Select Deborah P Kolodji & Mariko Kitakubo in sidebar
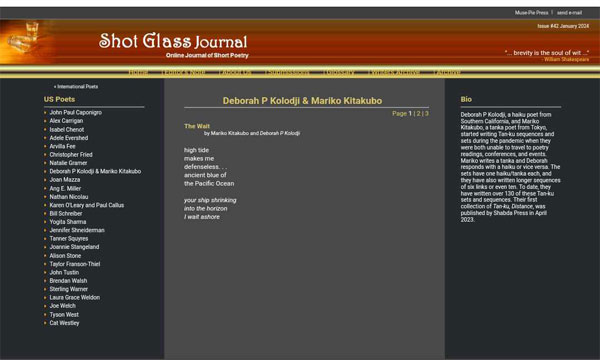Image resolution: width=600 pixels, height=360 pixels. point(95,171)
